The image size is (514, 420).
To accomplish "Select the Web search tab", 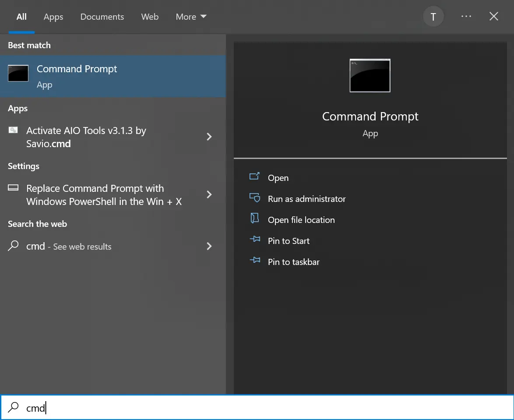I will (150, 17).
